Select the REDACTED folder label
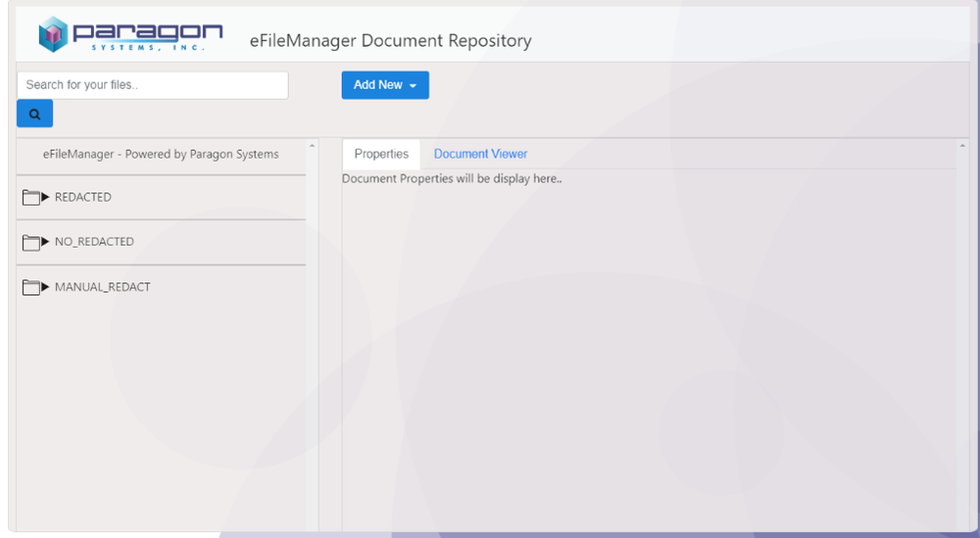Viewport: 980px width, 538px height. [83, 197]
